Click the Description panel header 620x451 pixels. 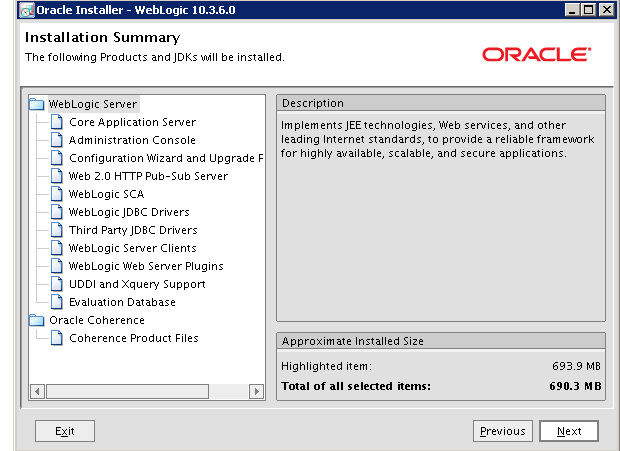(x=441, y=103)
